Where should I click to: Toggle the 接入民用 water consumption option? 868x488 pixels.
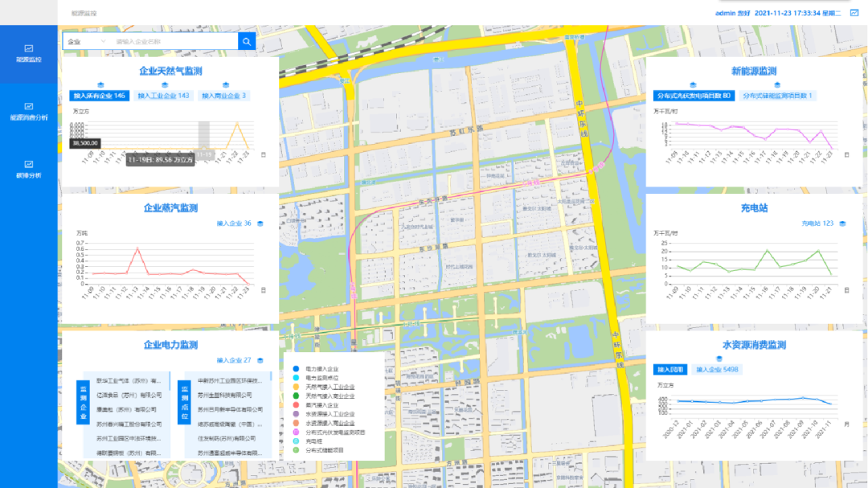tap(671, 370)
